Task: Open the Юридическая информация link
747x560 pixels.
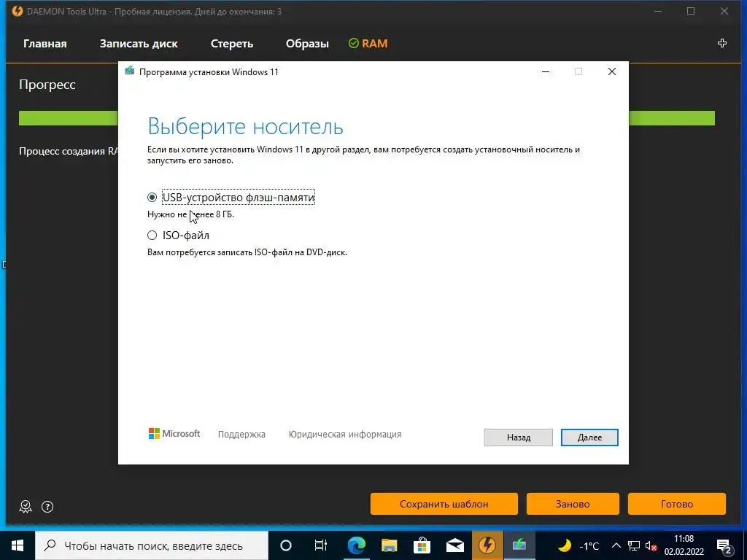Action: [x=345, y=435]
